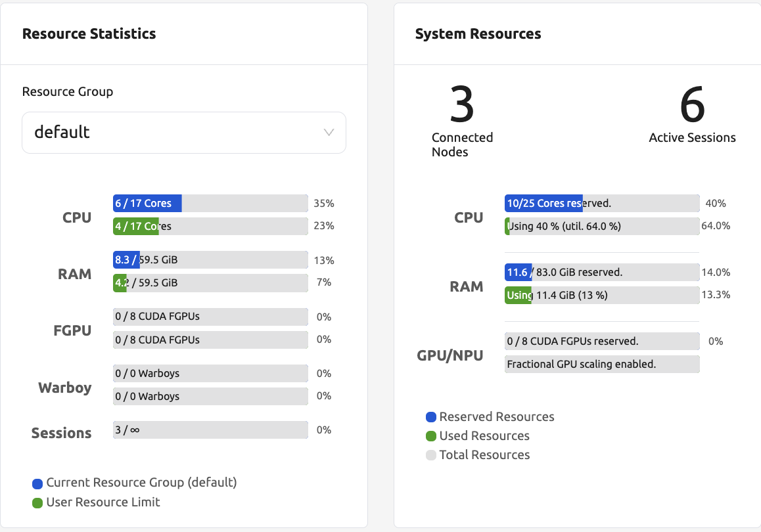
Task: Click the 10/25 Cores reserved bar
Action: click(601, 204)
